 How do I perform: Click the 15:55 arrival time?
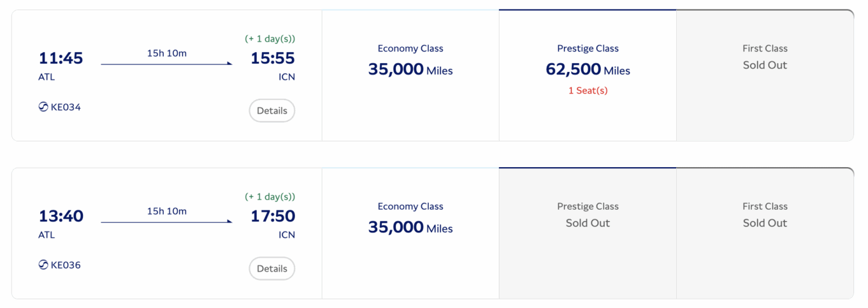point(273,58)
